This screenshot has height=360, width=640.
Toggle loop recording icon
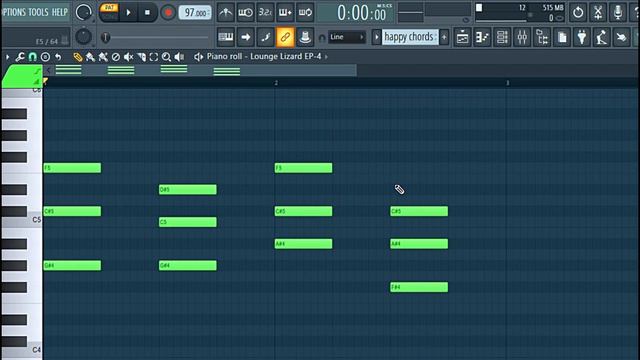[305, 13]
